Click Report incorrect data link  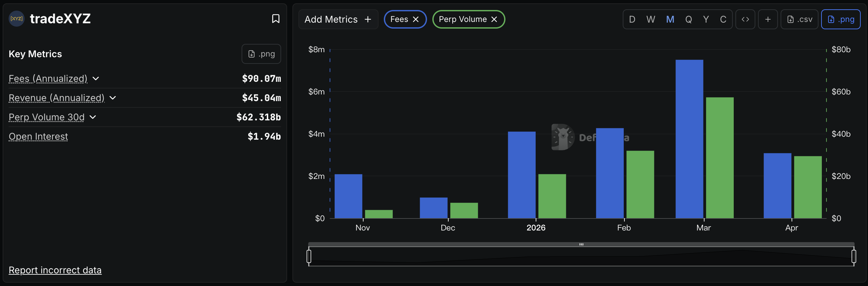[55, 270]
